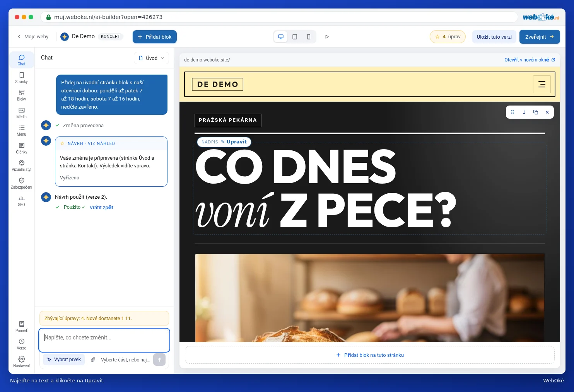Screen dimensions: 574x392
Task: Click the DE DEMO site logo
Action: (218, 84)
